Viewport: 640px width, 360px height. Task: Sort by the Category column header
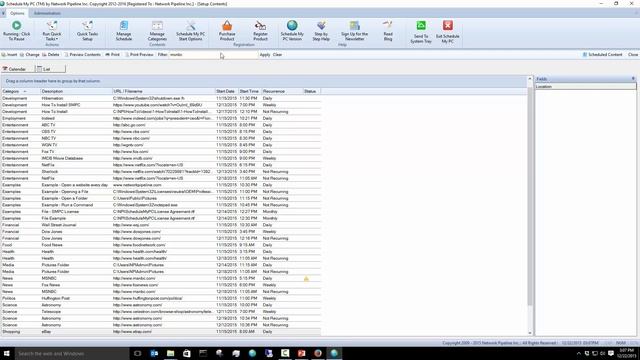pos(20,91)
